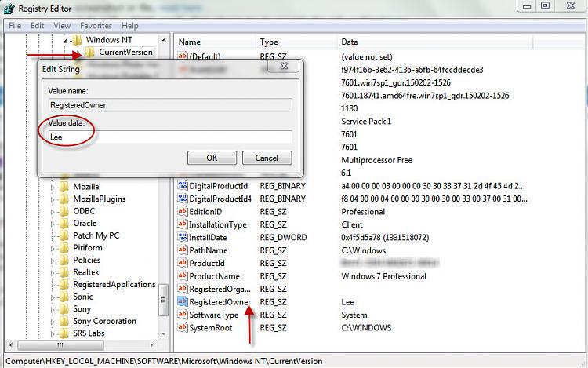The height and width of the screenshot is (368, 588).
Task: Sort values by the Type column
Action: point(296,42)
